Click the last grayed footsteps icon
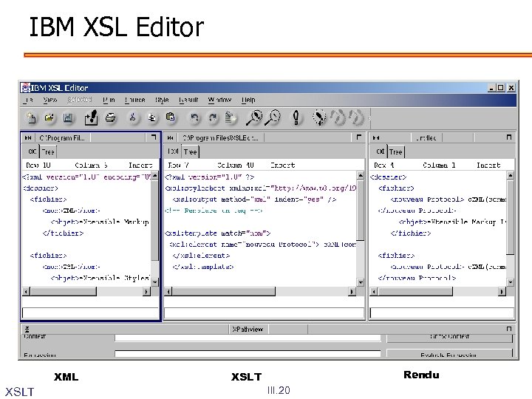This screenshot has height=399, width=532. (356, 117)
